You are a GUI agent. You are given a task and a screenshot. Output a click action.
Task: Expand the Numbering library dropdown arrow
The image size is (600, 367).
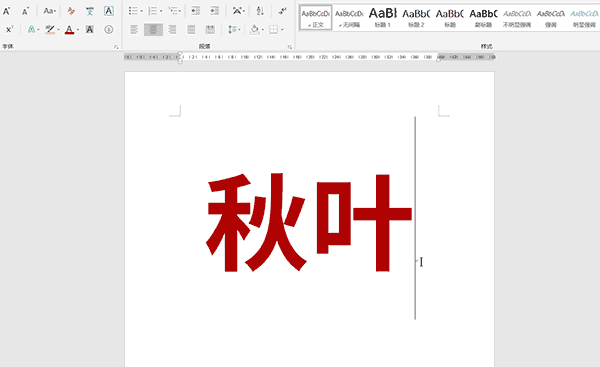(161, 11)
